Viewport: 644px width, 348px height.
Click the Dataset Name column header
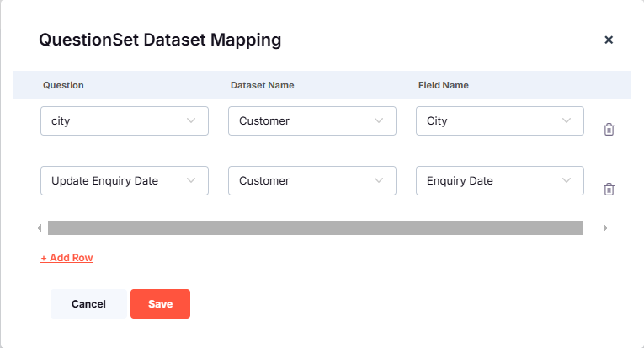tap(262, 85)
